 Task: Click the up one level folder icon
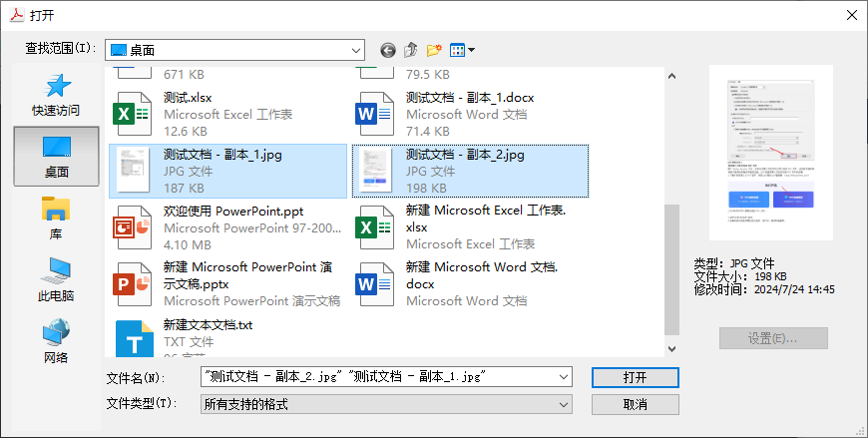click(x=410, y=50)
